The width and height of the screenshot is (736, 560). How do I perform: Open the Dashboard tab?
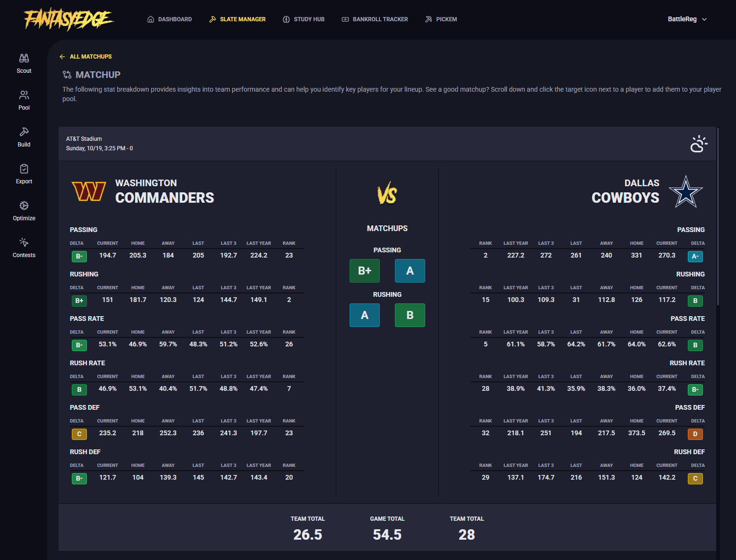[x=170, y=19]
